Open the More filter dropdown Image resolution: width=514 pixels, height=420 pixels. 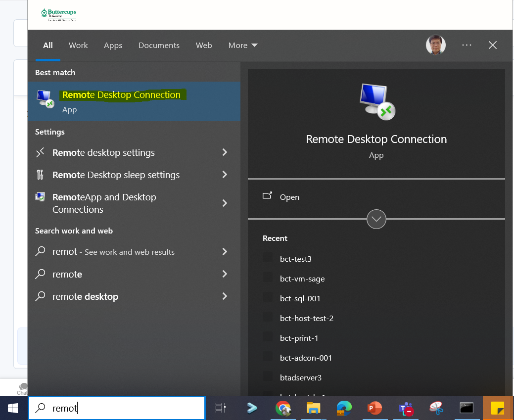243,45
